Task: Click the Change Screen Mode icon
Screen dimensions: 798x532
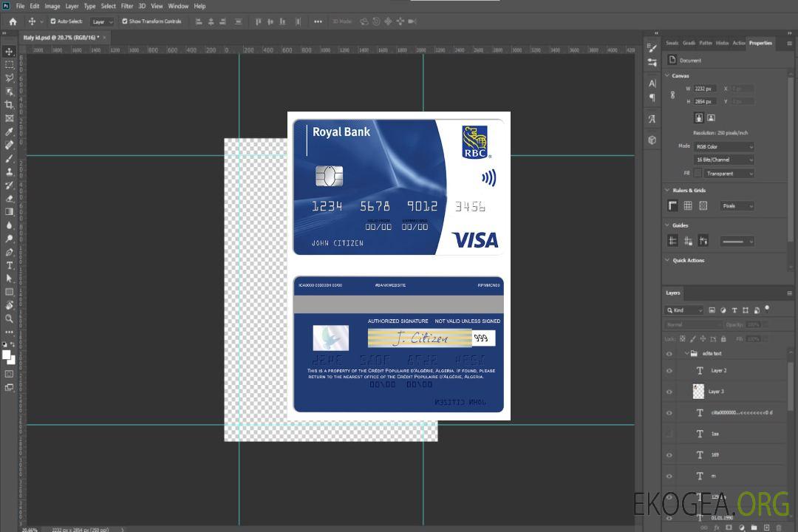Action: click(x=9, y=387)
